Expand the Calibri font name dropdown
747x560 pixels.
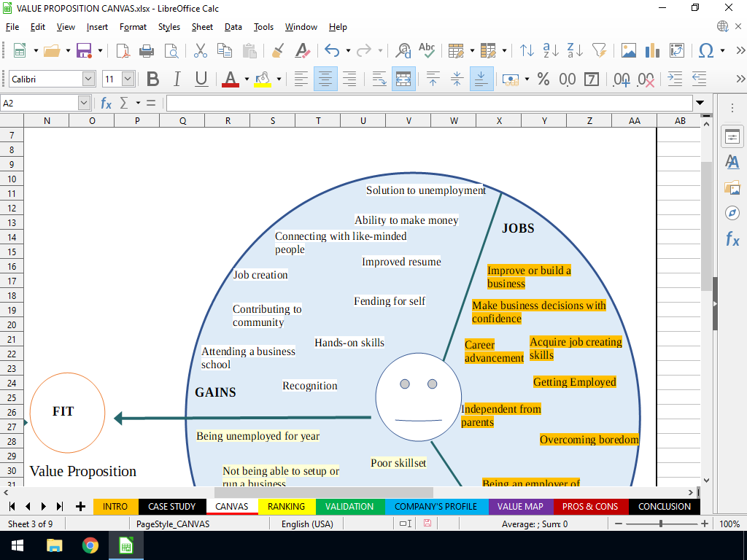(x=88, y=79)
